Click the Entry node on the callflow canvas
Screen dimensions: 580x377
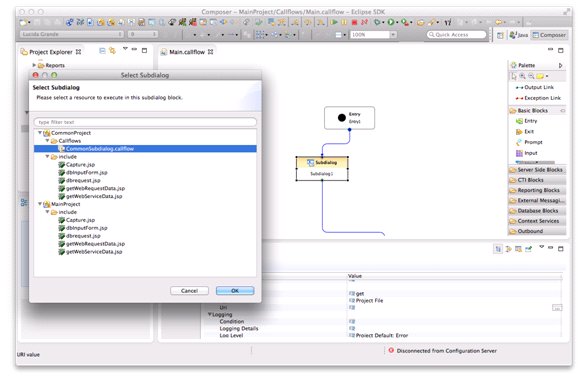(x=349, y=118)
